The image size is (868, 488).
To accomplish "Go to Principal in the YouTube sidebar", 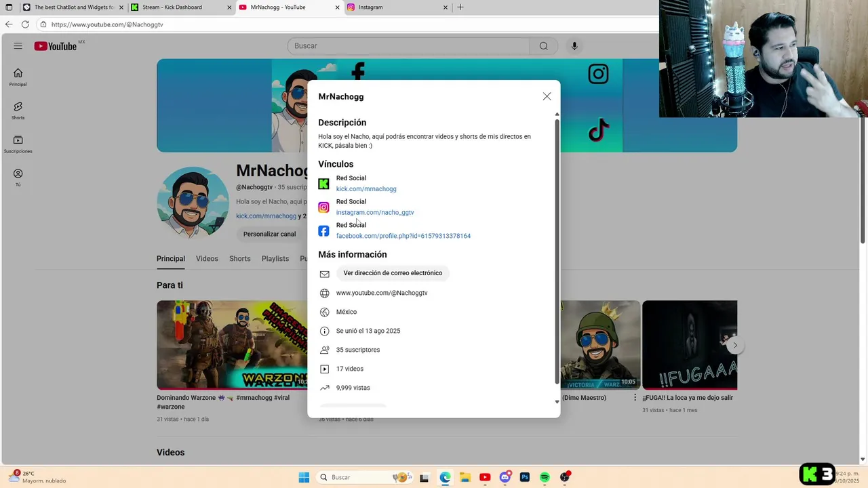I will click(18, 77).
